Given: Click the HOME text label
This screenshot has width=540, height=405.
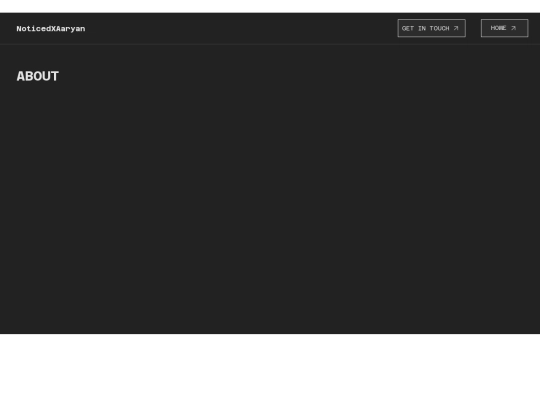Looking at the screenshot, I should (498, 28).
